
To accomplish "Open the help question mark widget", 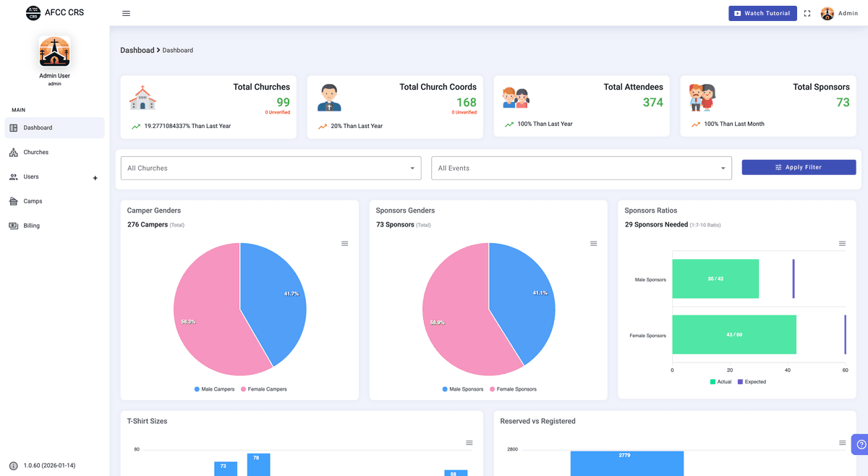I will (861, 444).
